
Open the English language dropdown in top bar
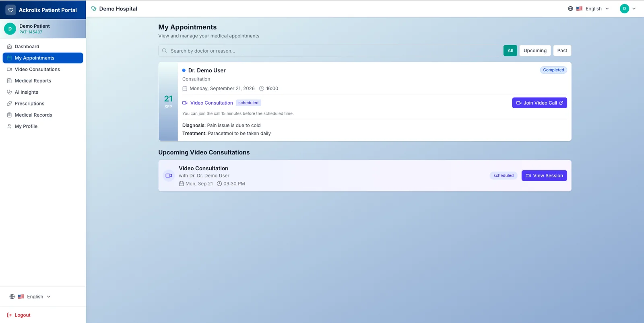pos(588,8)
